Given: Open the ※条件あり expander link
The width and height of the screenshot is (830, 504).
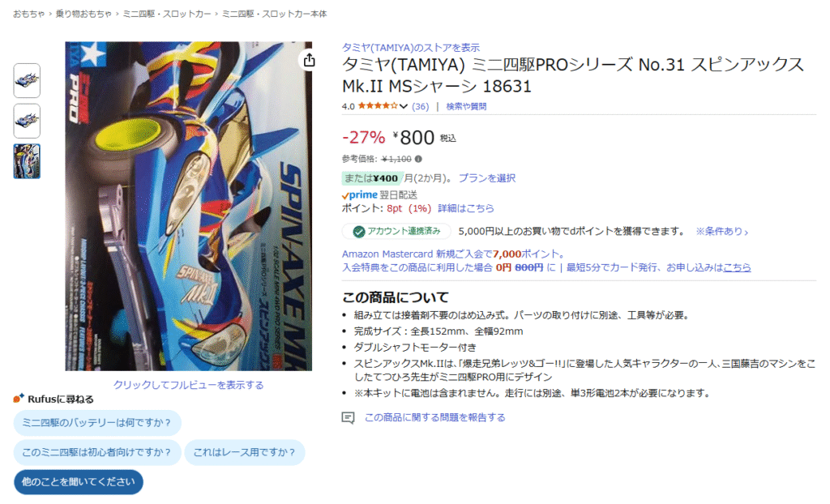Looking at the screenshot, I should [x=721, y=232].
